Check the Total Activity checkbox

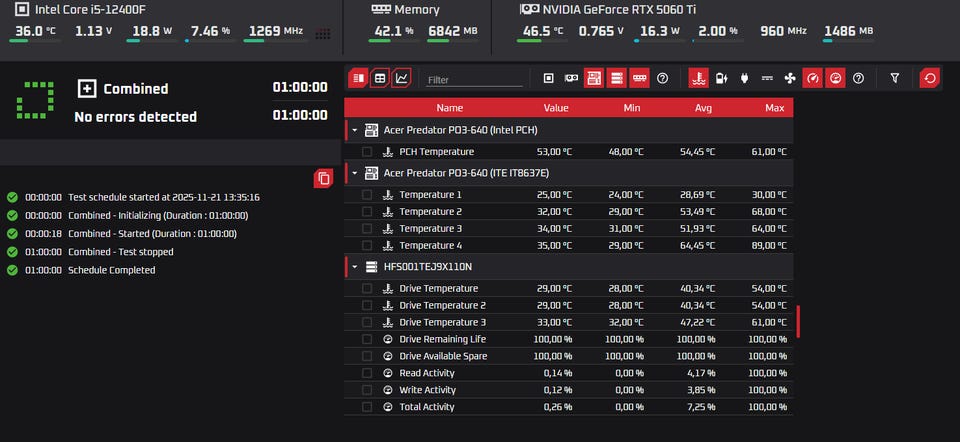tap(367, 407)
